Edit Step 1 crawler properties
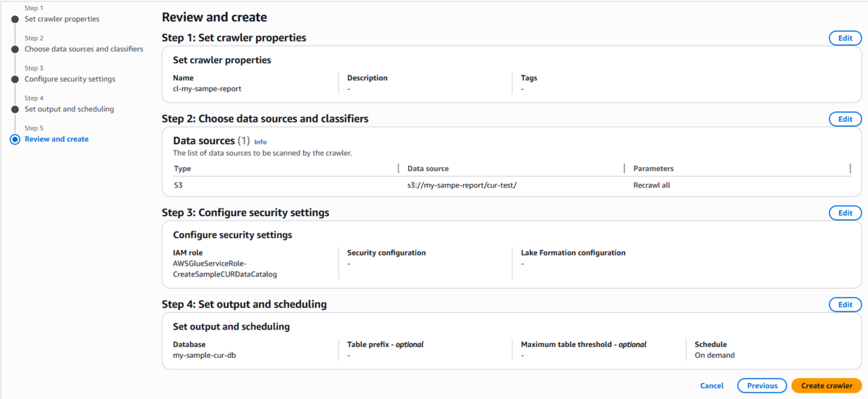 pyautogui.click(x=845, y=38)
